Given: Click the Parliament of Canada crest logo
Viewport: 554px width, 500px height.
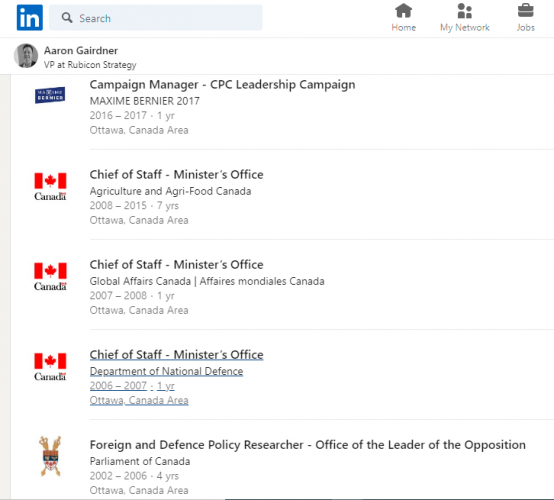Looking at the screenshot, I should pos(50,456).
